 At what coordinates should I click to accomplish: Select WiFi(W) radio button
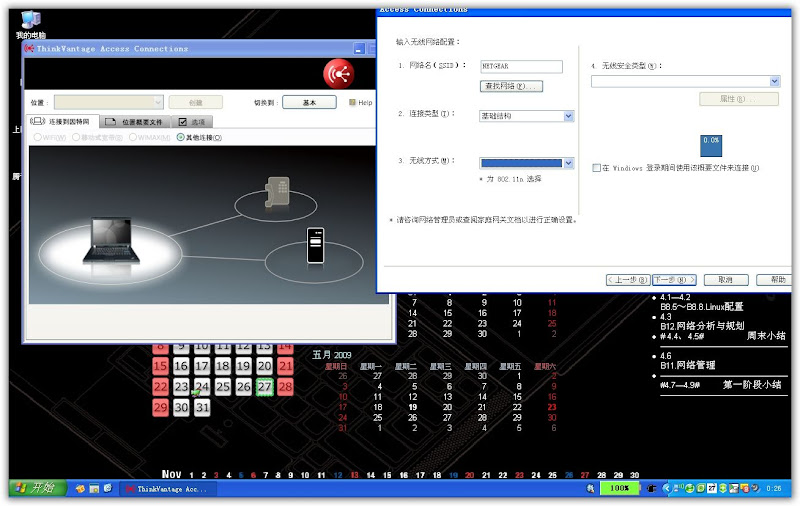37,137
